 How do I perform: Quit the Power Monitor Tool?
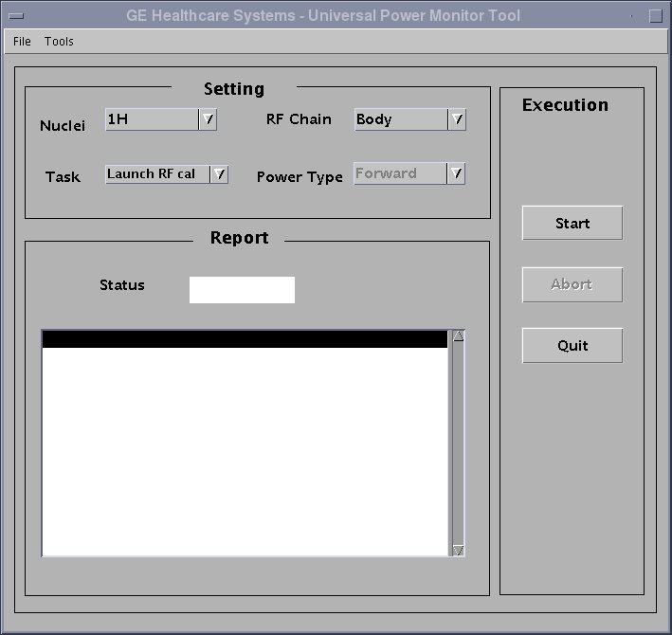572,346
